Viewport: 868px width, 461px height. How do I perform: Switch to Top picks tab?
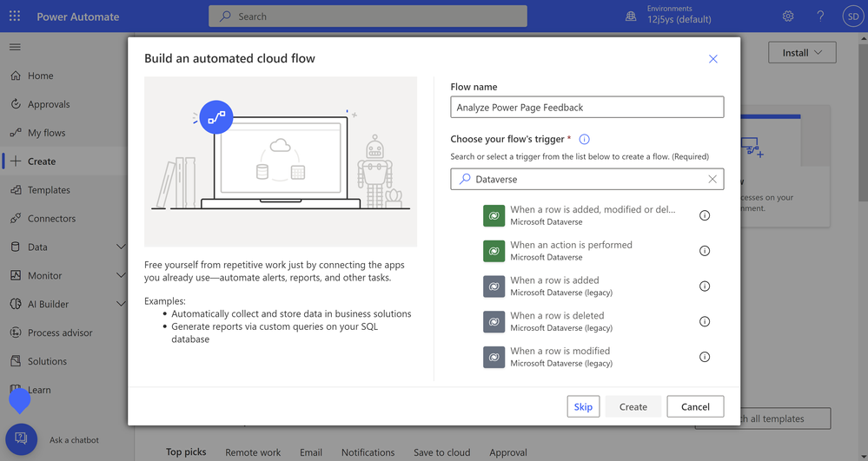pos(186,452)
